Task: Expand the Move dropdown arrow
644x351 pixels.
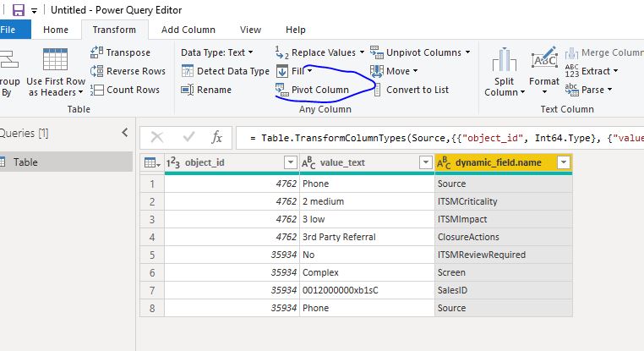Action: (415, 71)
